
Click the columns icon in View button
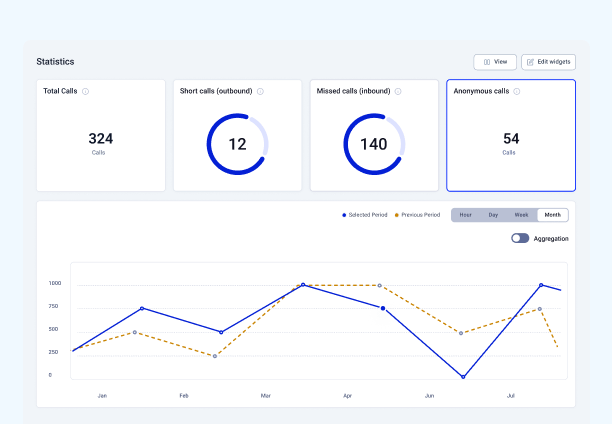pos(487,62)
